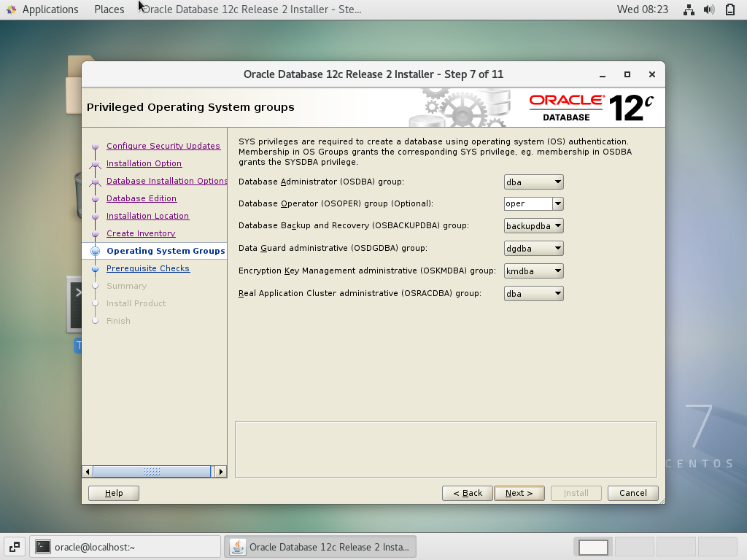Screen dimensions: 747x560
Task: Open the Database Edition step
Action: click(141, 198)
